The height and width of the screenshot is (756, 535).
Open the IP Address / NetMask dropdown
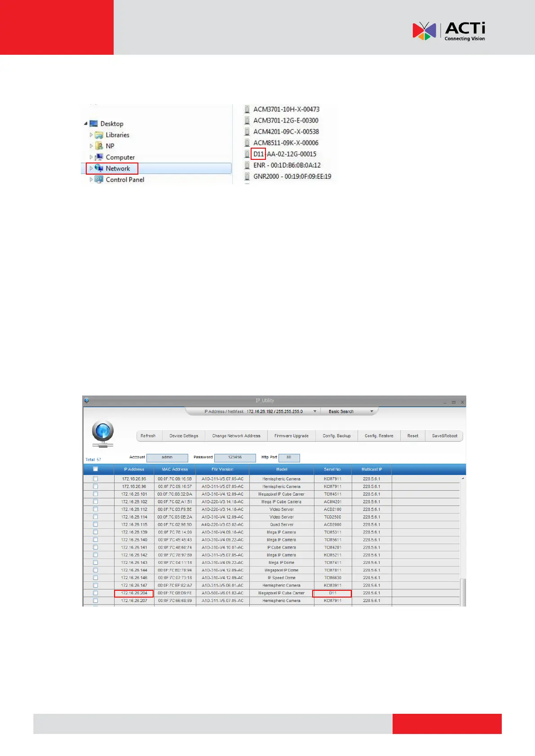coord(315,411)
